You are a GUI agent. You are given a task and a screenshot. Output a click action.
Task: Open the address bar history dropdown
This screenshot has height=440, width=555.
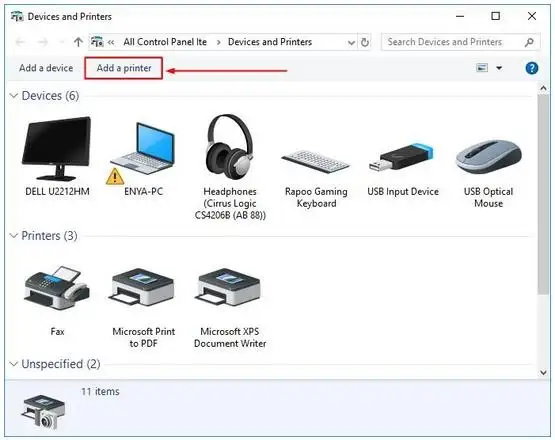point(351,43)
